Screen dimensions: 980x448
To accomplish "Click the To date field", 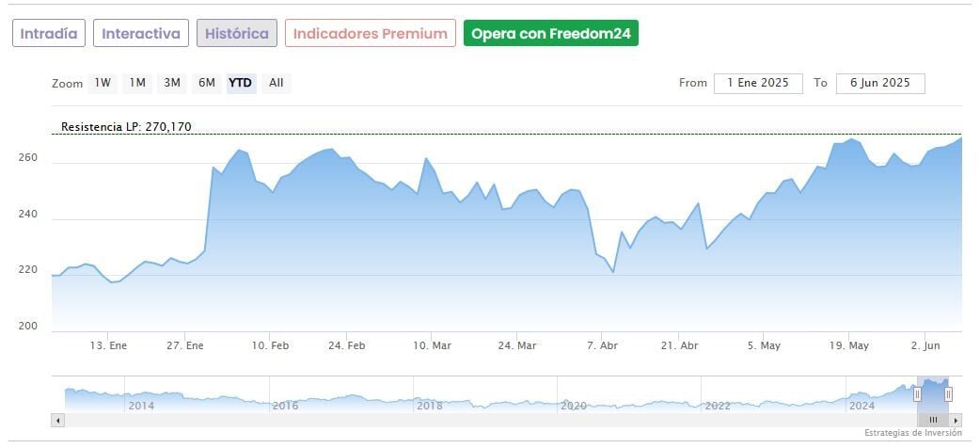I will click(x=880, y=83).
